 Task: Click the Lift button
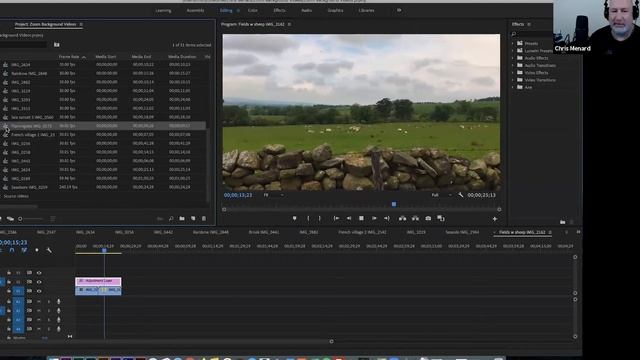click(402, 218)
